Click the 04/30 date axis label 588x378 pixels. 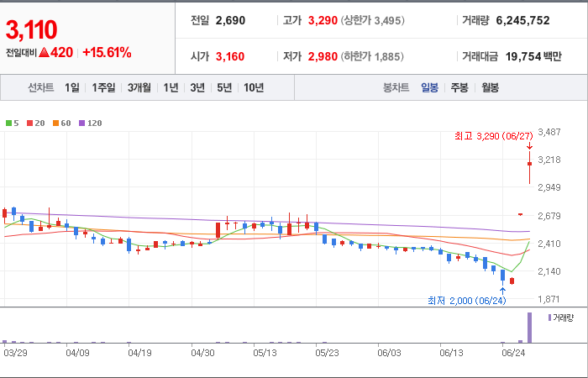pyautogui.click(x=202, y=354)
